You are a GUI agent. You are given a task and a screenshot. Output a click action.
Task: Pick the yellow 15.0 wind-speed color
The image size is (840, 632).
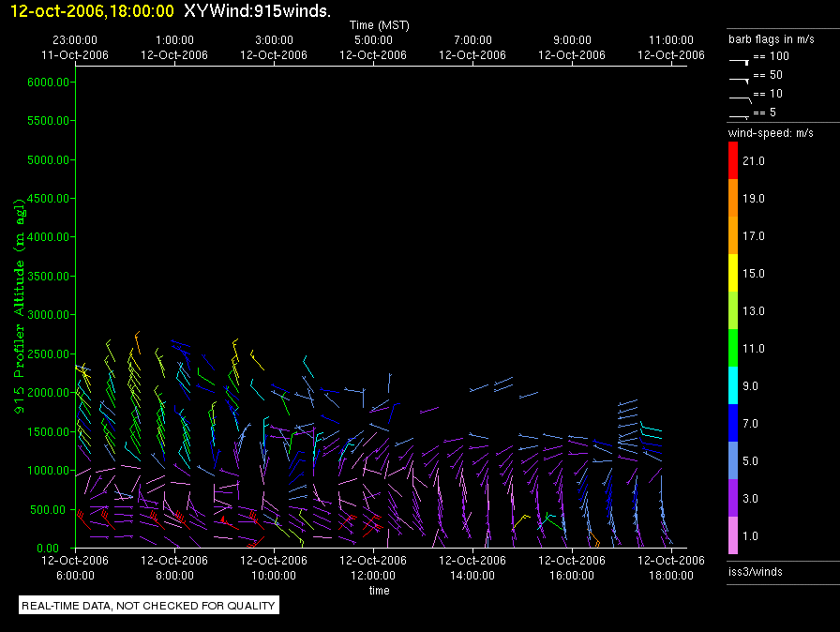pyautogui.click(x=733, y=273)
